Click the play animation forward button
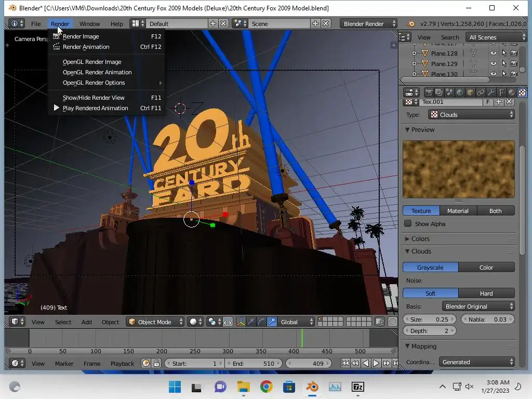The image size is (532, 399). pyautogui.click(x=376, y=363)
